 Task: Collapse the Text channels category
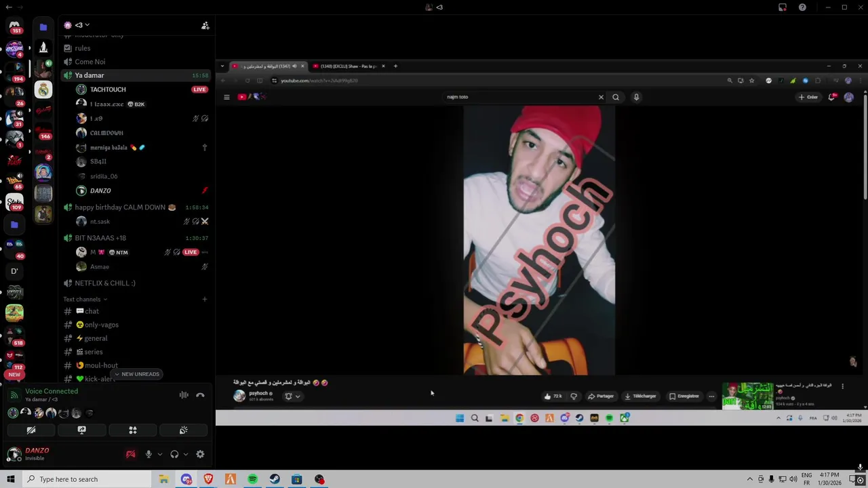click(x=85, y=299)
